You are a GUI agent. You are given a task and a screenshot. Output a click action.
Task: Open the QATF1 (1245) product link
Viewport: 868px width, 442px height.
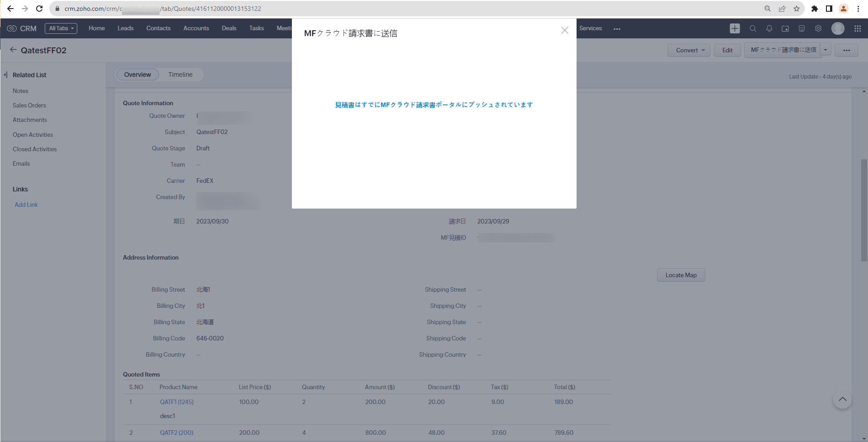coord(177,402)
